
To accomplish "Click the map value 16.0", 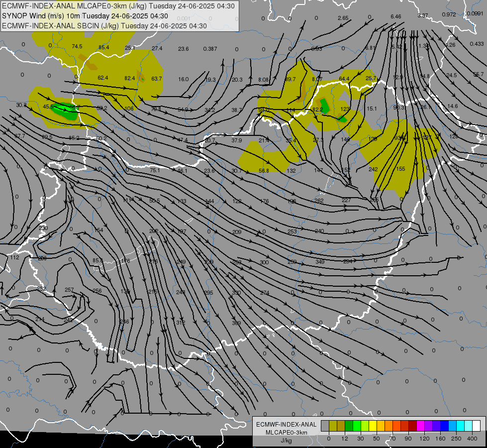I will click(x=183, y=79).
